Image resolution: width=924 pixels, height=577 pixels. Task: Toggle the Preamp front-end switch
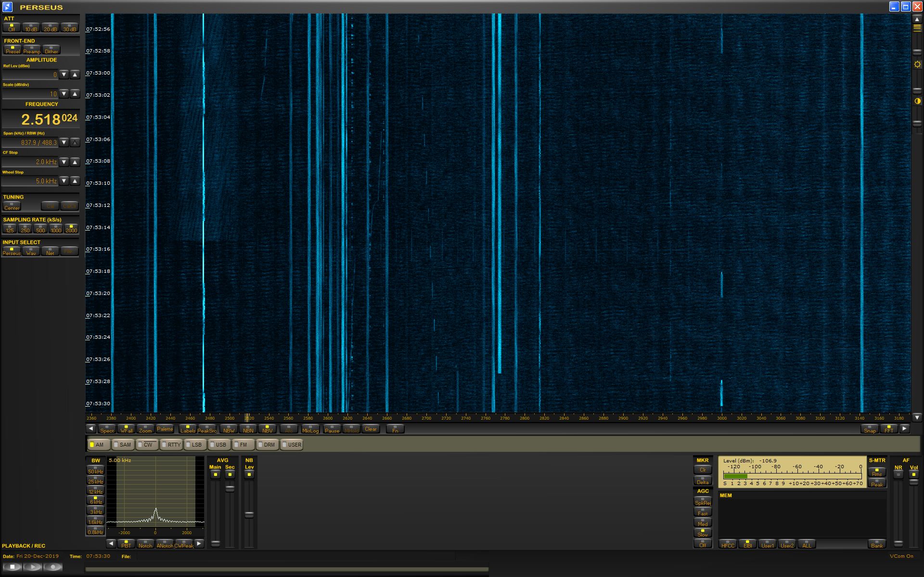[32, 50]
